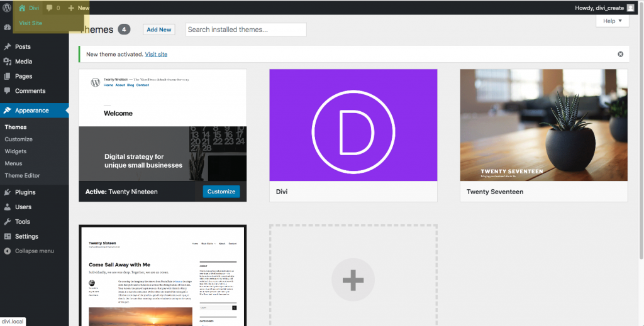Click the Active: Twenty Nineteen label
The height and width of the screenshot is (326, 644).
(121, 192)
